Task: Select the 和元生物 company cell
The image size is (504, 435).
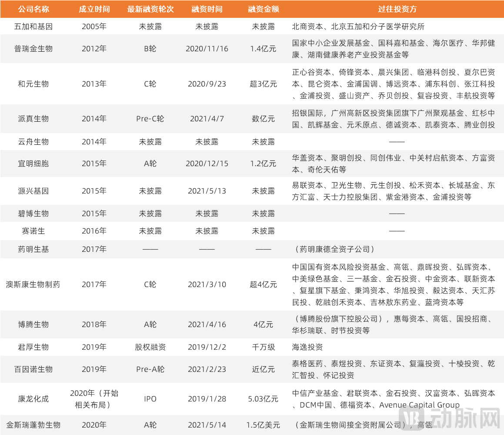Action: tap(33, 84)
